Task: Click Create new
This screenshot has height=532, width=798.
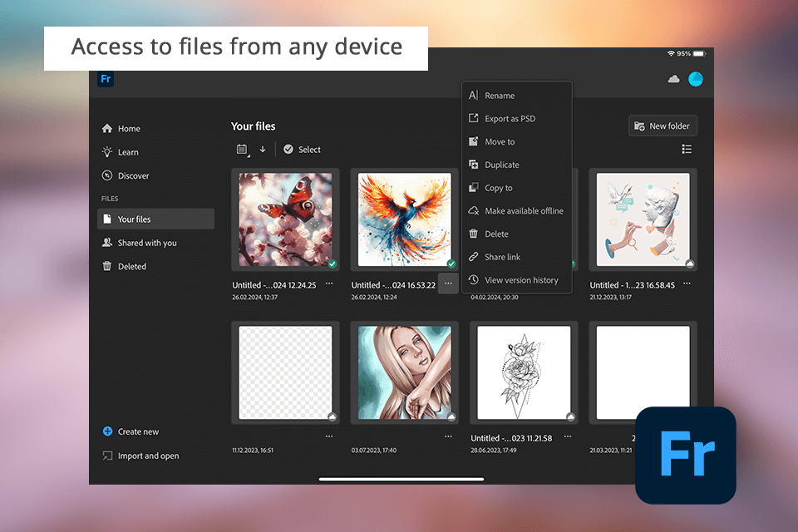Action: coord(131,431)
